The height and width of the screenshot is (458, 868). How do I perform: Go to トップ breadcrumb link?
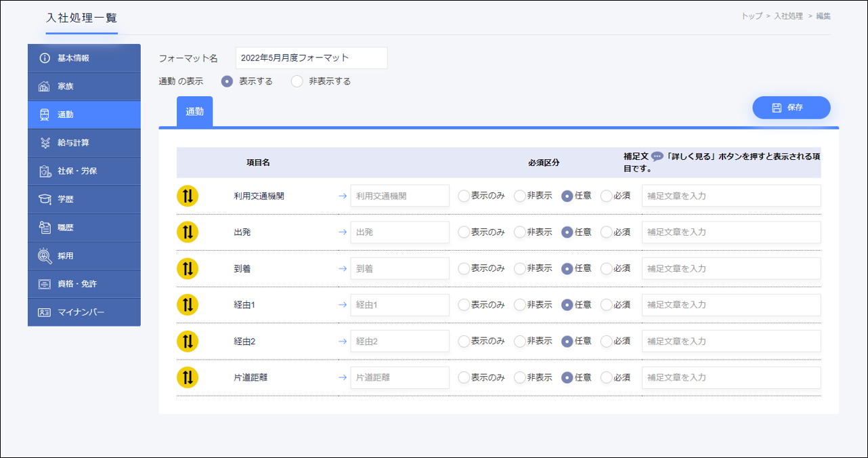point(751,16)
